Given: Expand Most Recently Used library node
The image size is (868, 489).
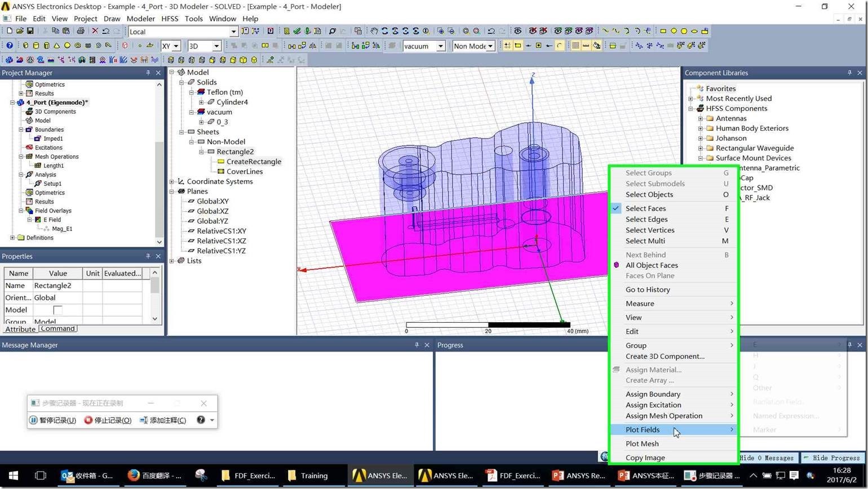Looking at the screenshot, I should pos(691,99).
